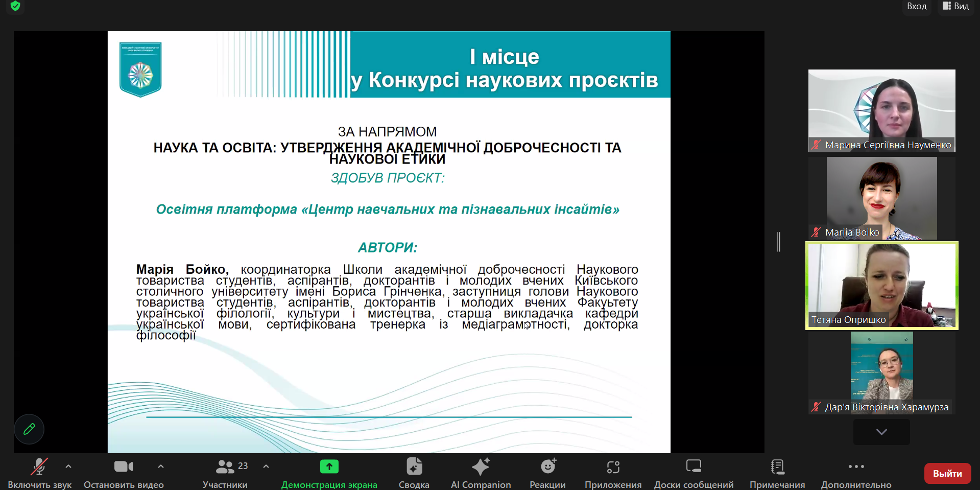This screenshot has height=490, width=980.
Task: Open the Сводка summary icon
Action: tap(414, 466)
